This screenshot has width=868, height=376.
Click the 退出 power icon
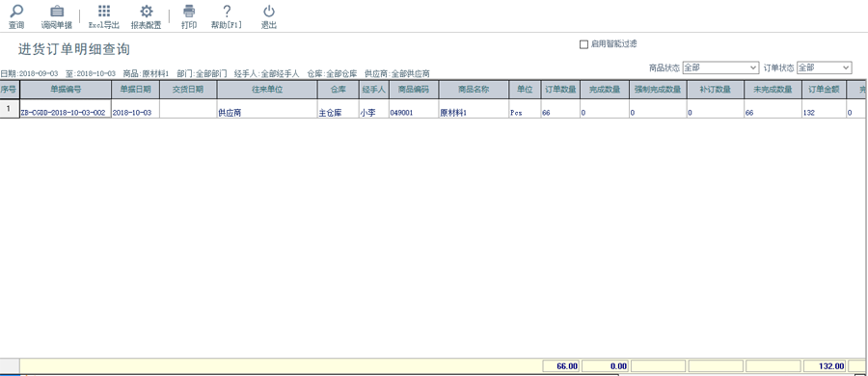[269, 11]
